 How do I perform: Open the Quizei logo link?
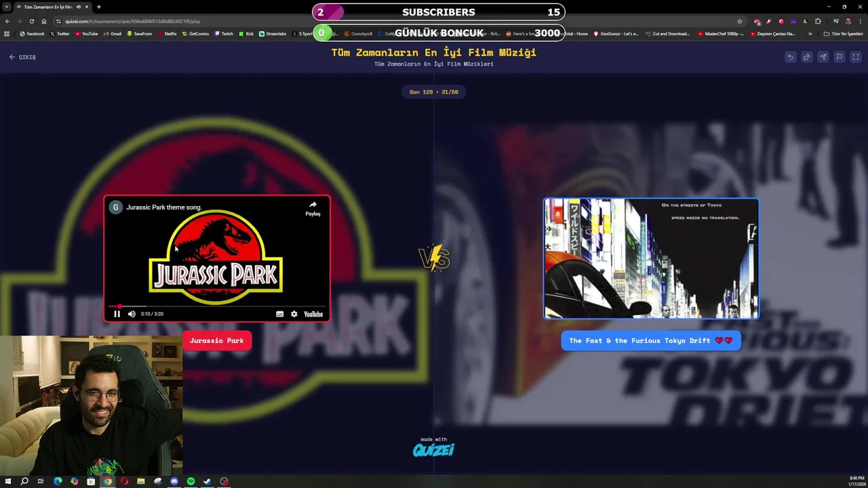coord(433,449)
